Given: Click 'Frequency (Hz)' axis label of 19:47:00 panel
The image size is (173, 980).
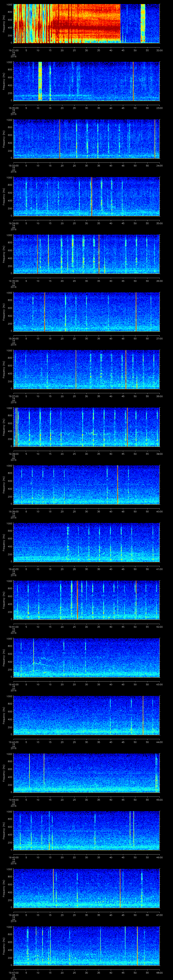Looking at the screenshot, I should [x=4, y=946].
